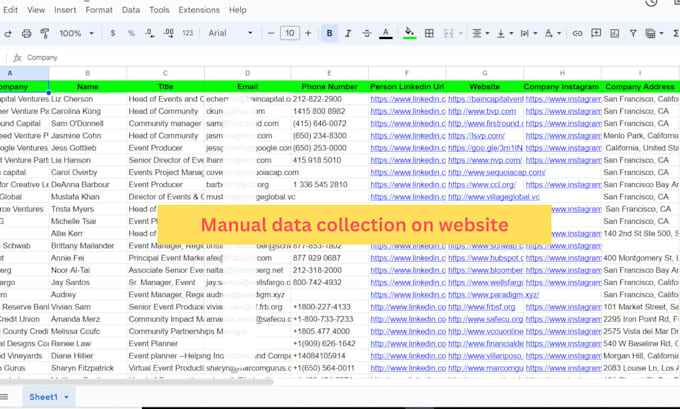Screen dimensions: 680x409
Task: Open the horizontal align dropdown
Action: 481,33
